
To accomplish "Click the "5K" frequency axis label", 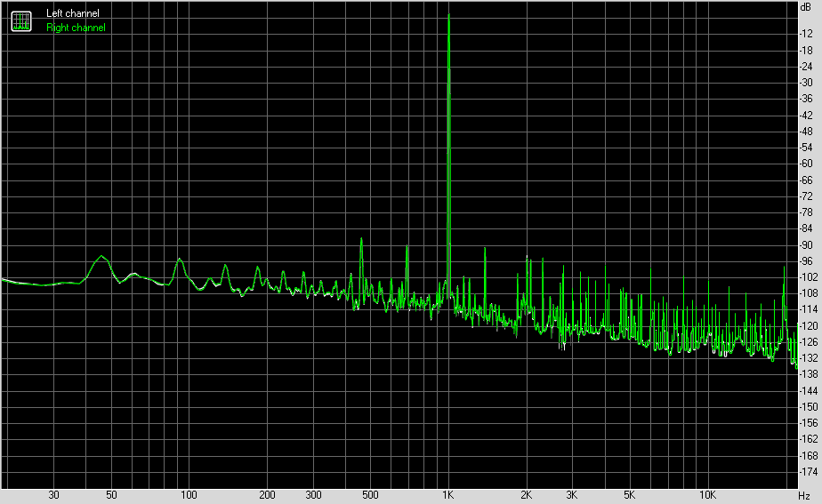I will pyautogui.click(x=629, y=494).
